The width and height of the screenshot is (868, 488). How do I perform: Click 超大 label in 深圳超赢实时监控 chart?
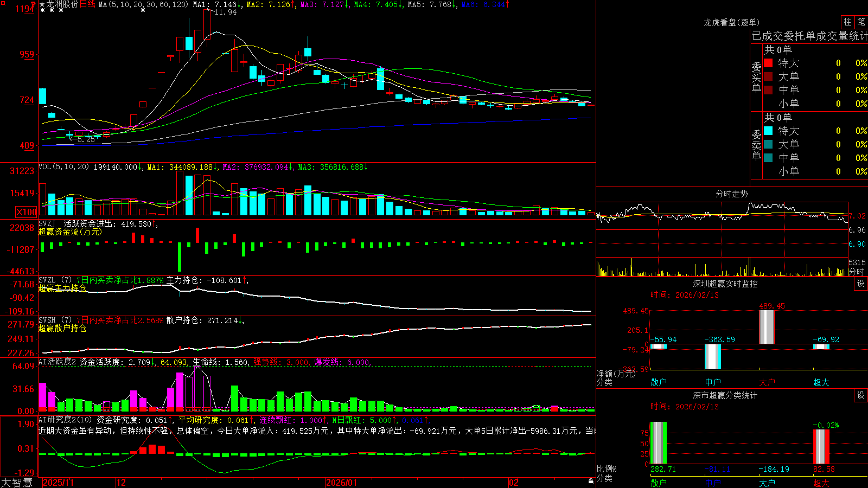pos(821,382)
